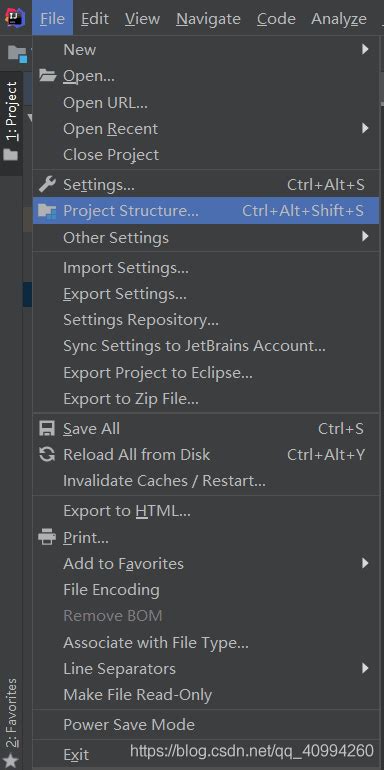Click the star icon under Favorites
The image size is (384, 770).
pos(11,761)
